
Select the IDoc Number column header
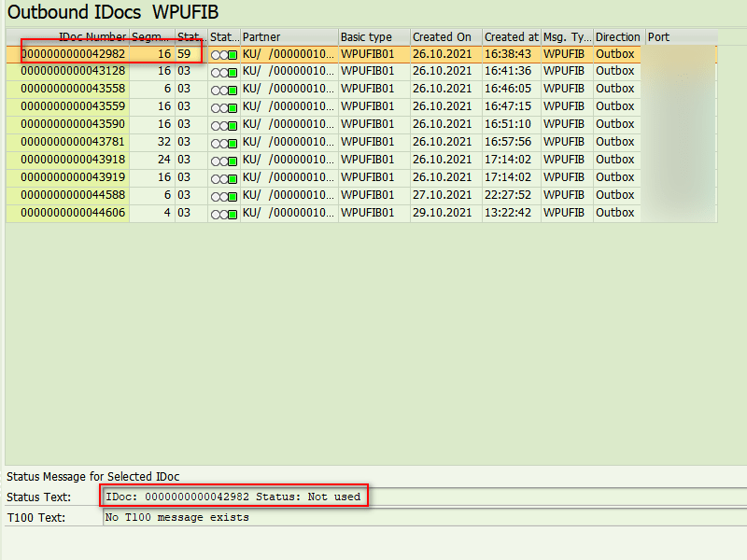tap(92, 37)
